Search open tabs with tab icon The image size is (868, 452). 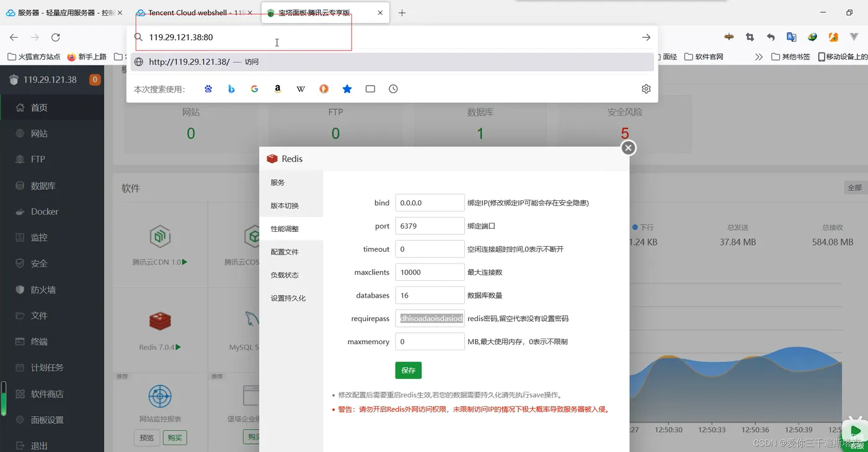(x=370, y=89)
